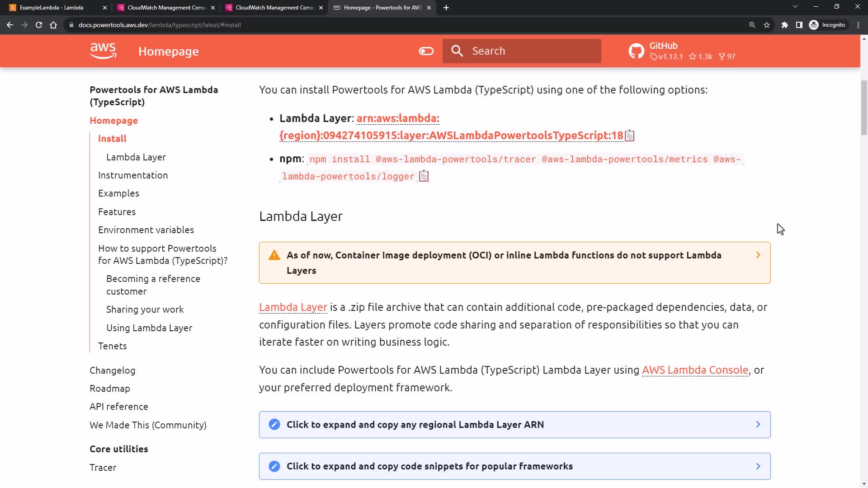This screenshot has width=868, height=488.
Task: Click the AWS logo in header
Action: 103,51
